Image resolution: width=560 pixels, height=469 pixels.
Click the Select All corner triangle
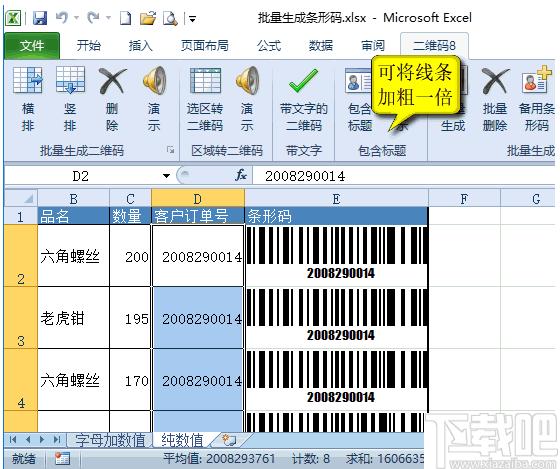point(21,199)
